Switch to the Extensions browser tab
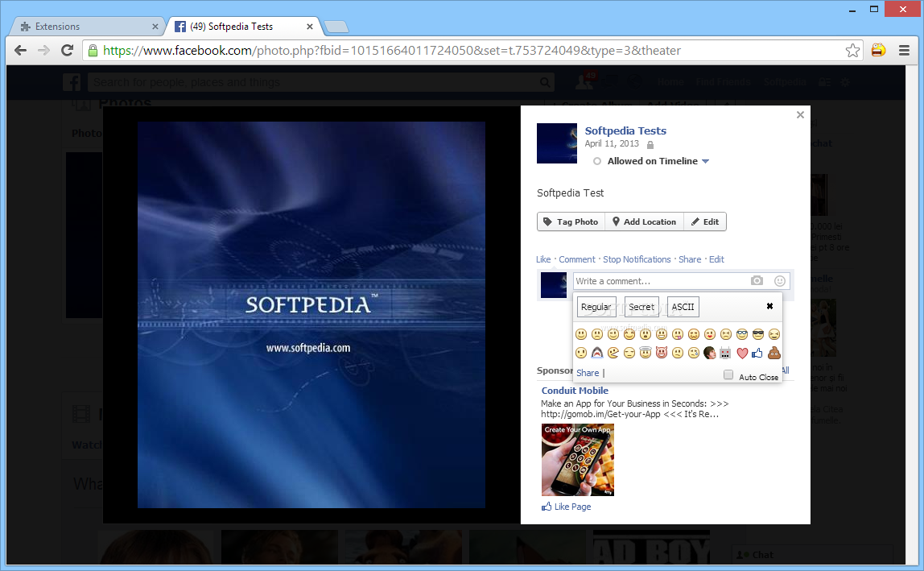 89,27
